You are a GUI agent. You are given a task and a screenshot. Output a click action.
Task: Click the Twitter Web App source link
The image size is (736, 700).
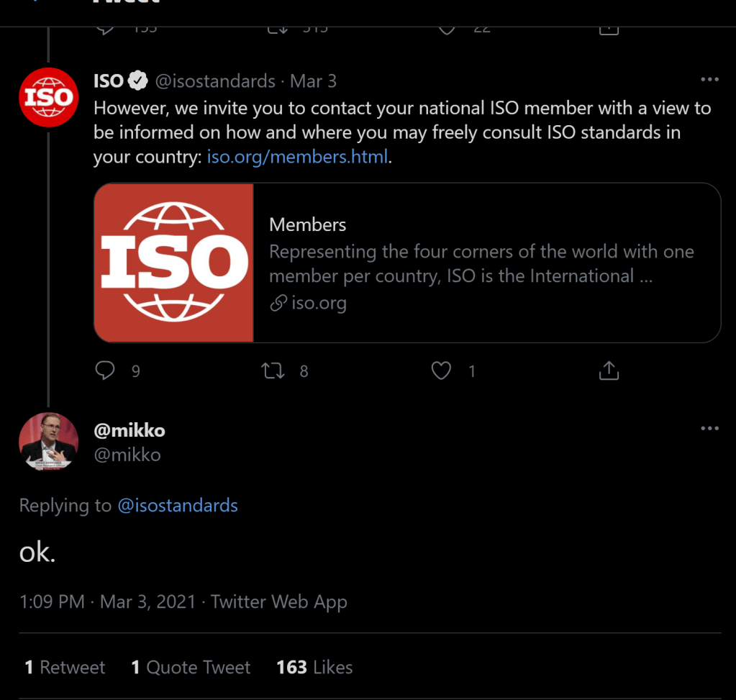coord(279,601)
